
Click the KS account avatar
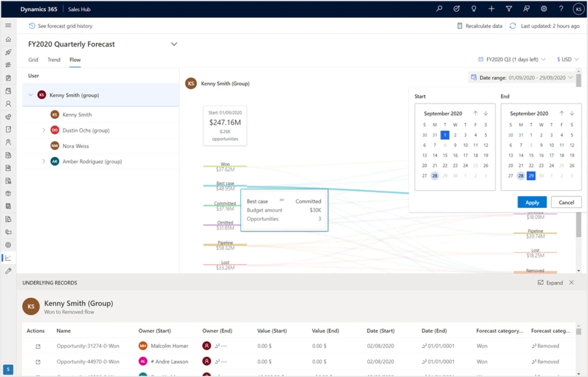(x=579, y=9)
